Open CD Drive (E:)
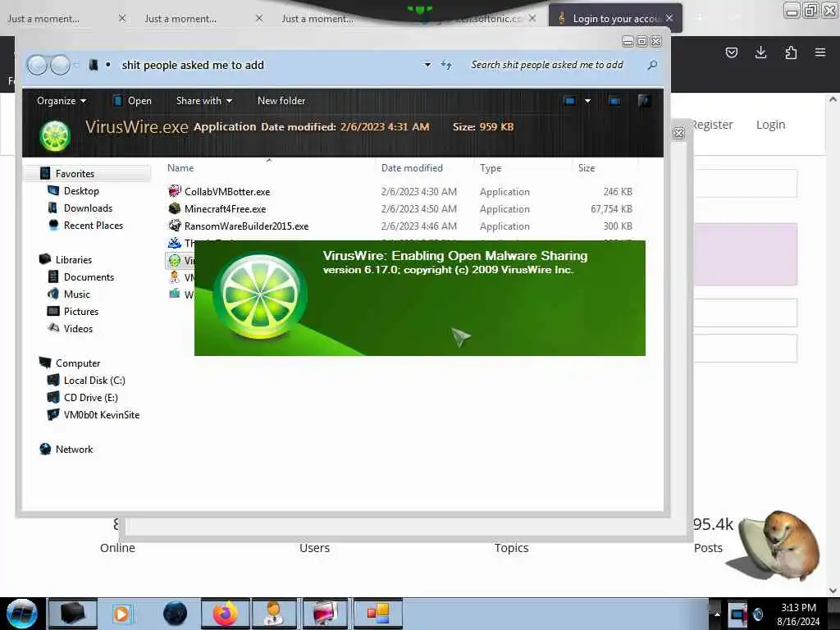Image resolution: width=840 pixels, height=630 pixels. pyautogui.click(x=90, y=398)
